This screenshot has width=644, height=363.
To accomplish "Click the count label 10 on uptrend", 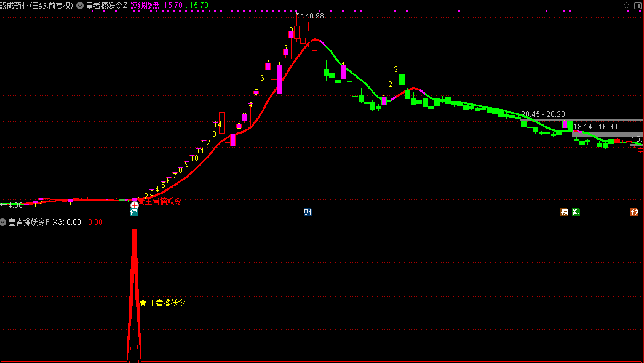I will tap(194, 158).
